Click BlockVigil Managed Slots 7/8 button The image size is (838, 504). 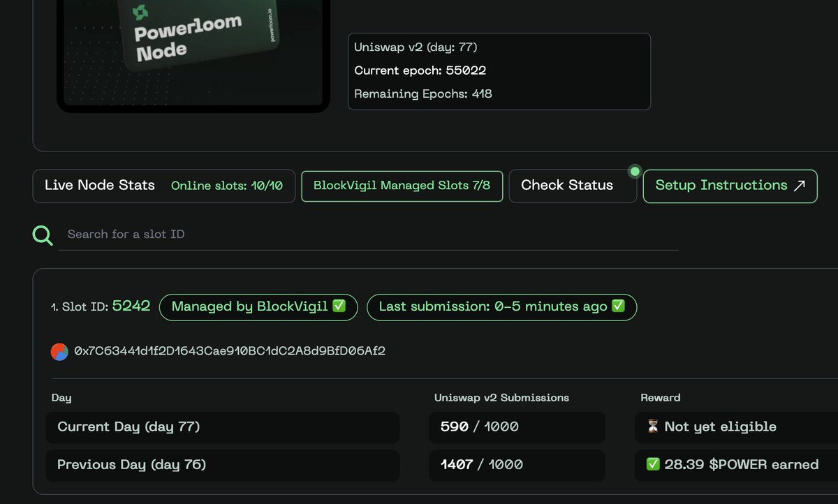click(402, 186)
